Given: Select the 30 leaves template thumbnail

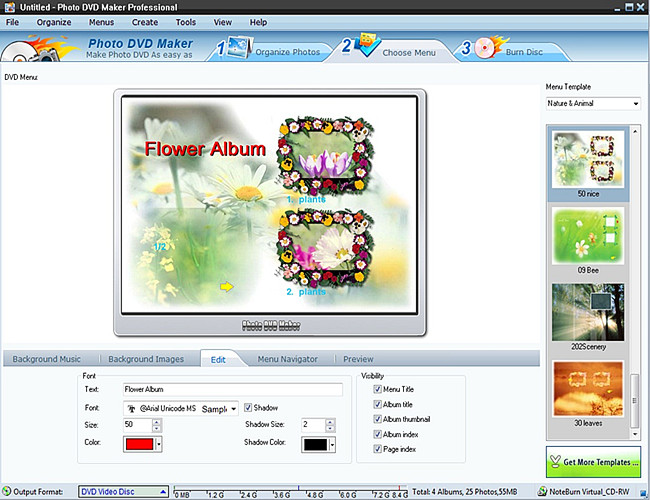Looking at the screenshot, I should pos(588,389).
